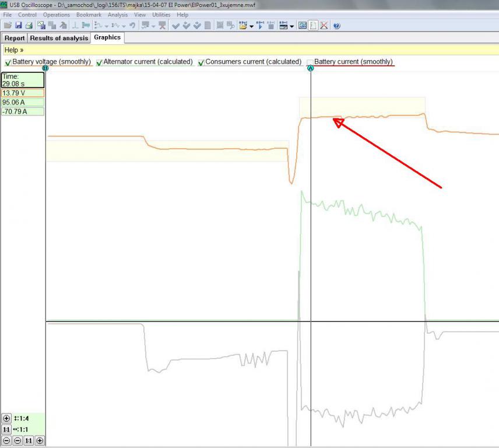499x448 pixels.
Task: Click the panel layout toolbar icon
Action: click(283, 26)
